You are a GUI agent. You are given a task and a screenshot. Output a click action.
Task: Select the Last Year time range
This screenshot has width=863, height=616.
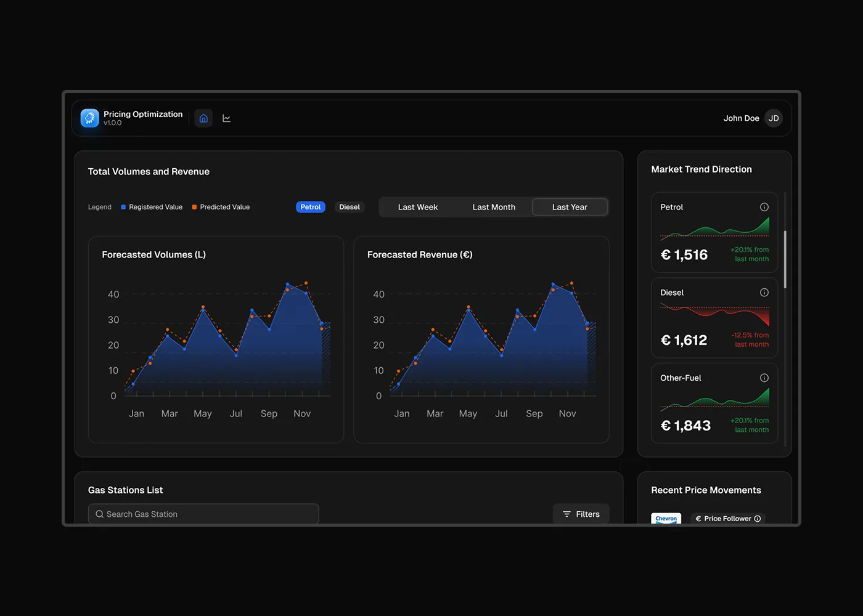point(569,207)
